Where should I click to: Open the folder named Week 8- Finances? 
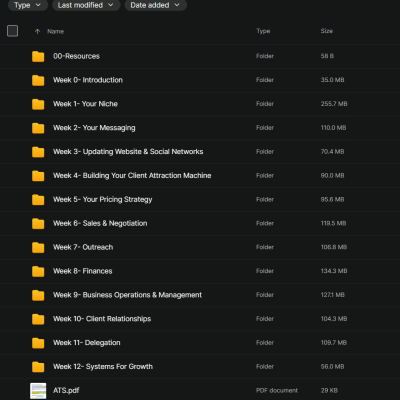coord(83,271)
